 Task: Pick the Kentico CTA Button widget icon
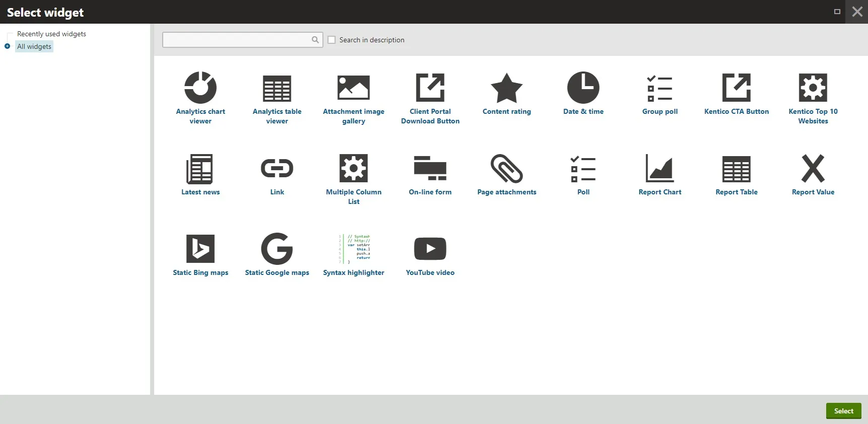point(737,88)
